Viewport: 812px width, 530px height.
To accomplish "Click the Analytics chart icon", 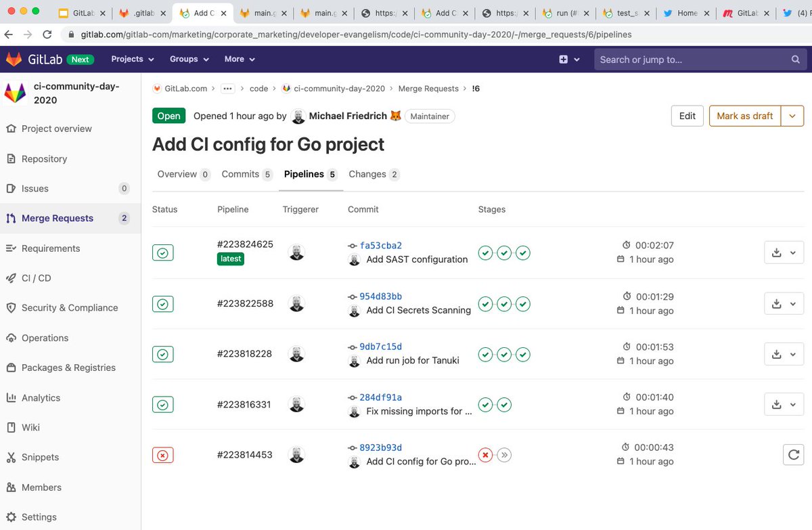I will (x=11, y=398).
